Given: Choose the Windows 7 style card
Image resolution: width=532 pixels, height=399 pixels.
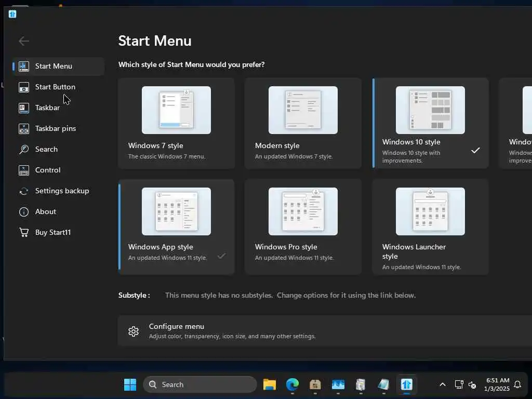Looking at the screenshot, I should [177, 124].
